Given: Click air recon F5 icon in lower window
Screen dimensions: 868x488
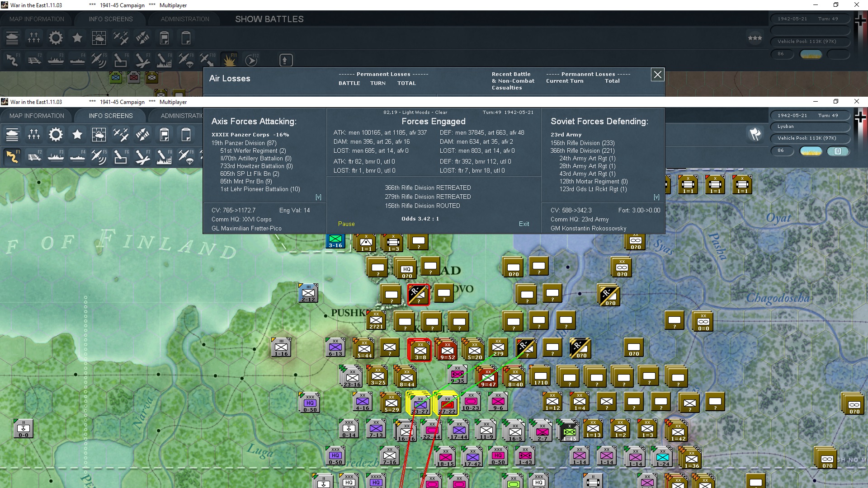Looking at the screenshot, I should pos(99,156).
